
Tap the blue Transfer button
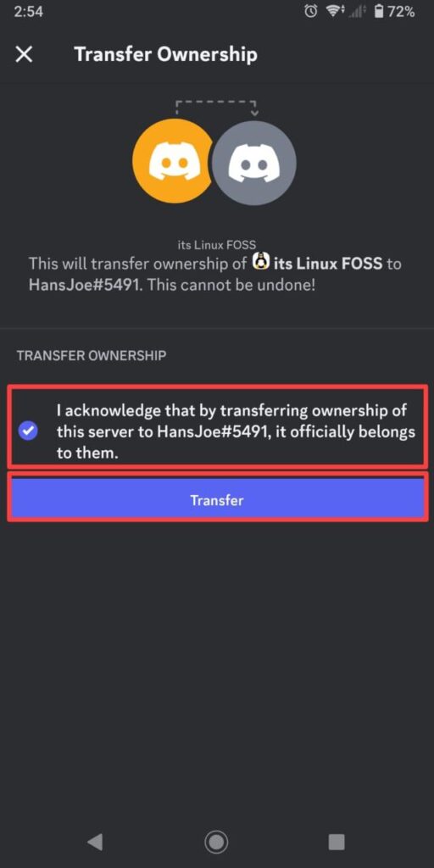point(217,500)
